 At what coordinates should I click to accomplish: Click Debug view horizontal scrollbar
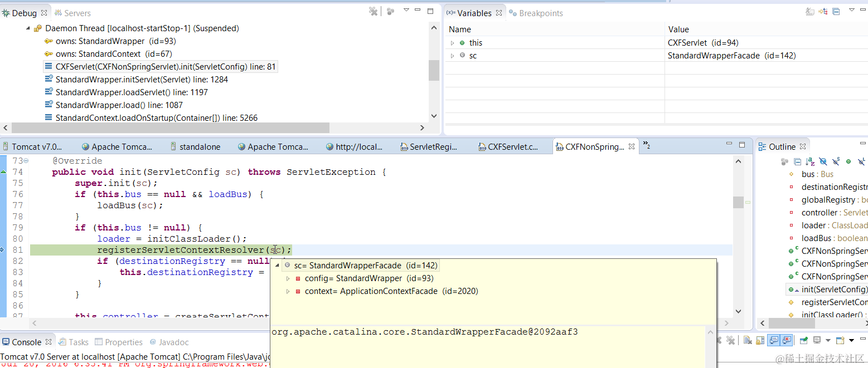pos(170,128)
